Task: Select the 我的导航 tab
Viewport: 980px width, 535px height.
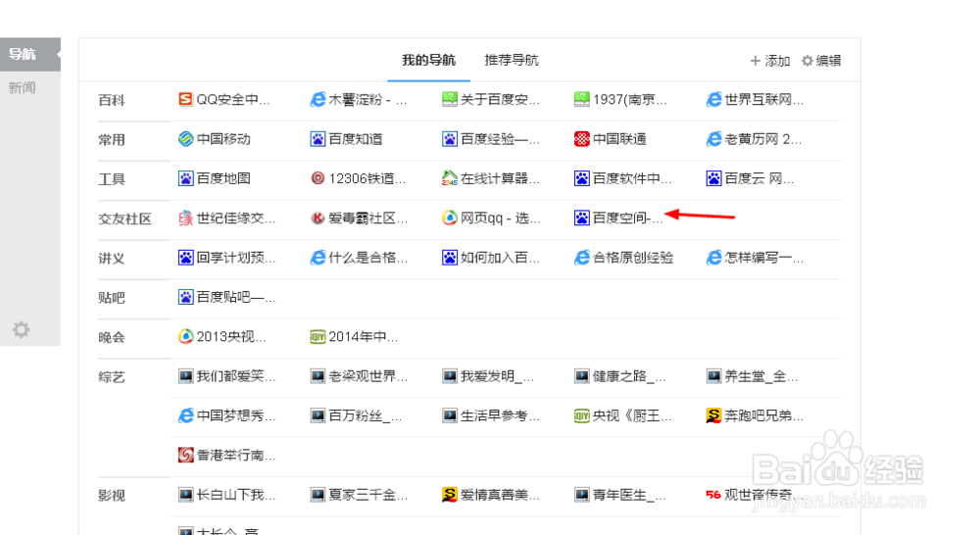Action: (x=429, y=60)
